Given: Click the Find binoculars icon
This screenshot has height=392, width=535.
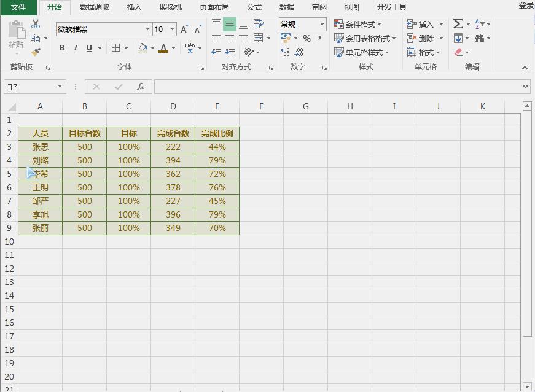Looking at the screenshot, I should 480,38.
